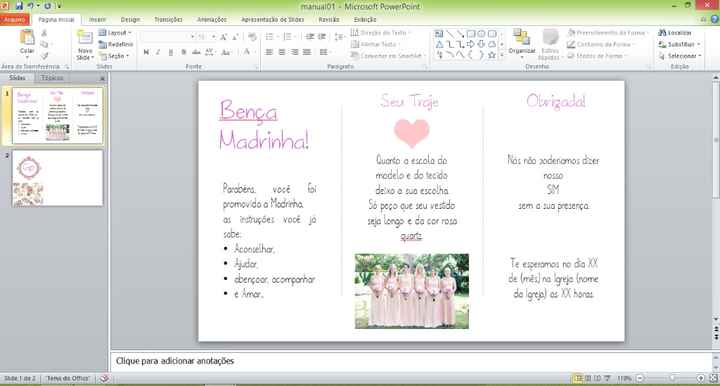Click the Novo Slide icon

(x=85, y=38)
